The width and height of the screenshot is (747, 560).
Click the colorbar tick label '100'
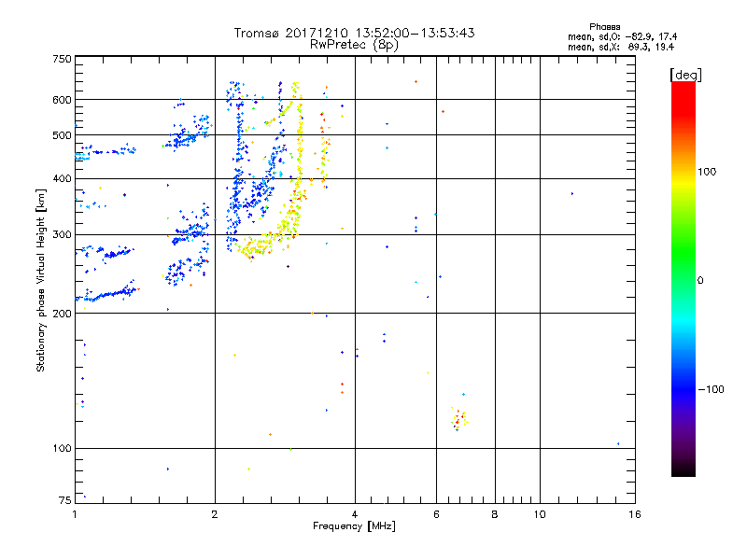707,172
